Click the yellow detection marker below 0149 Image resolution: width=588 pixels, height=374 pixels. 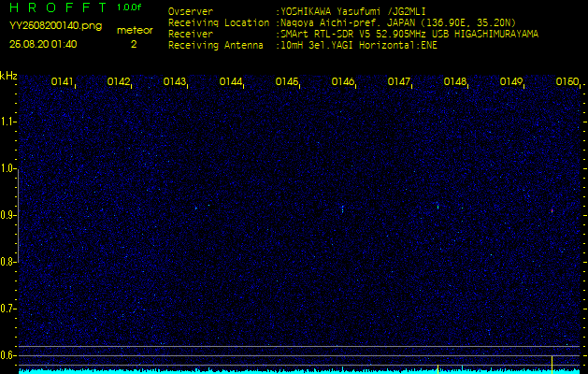pos(552,365)
